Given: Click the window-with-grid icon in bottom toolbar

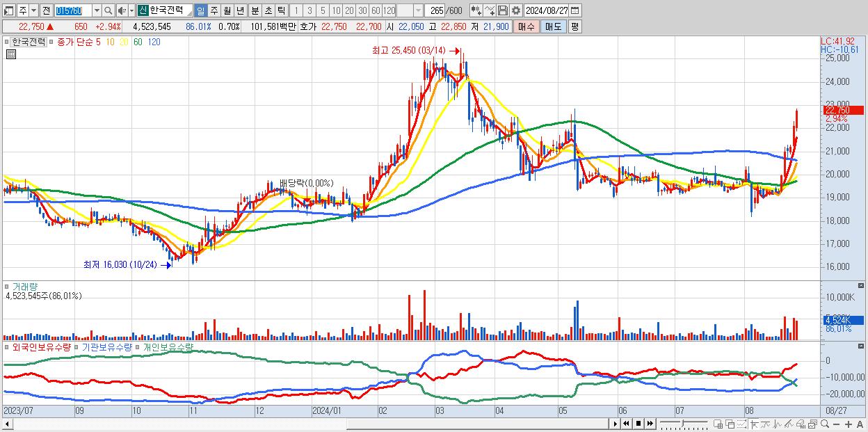Looking at the screenshot, I should pos(718,424).
